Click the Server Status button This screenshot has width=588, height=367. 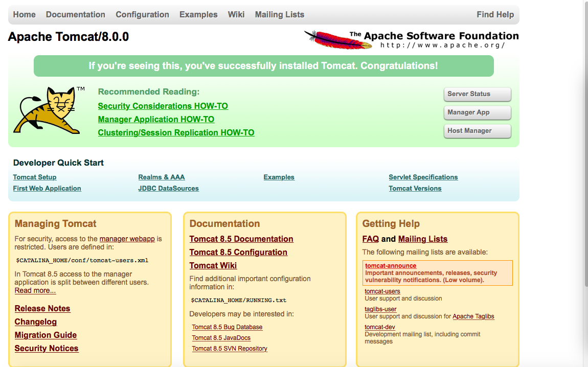(x=477, y=94)
